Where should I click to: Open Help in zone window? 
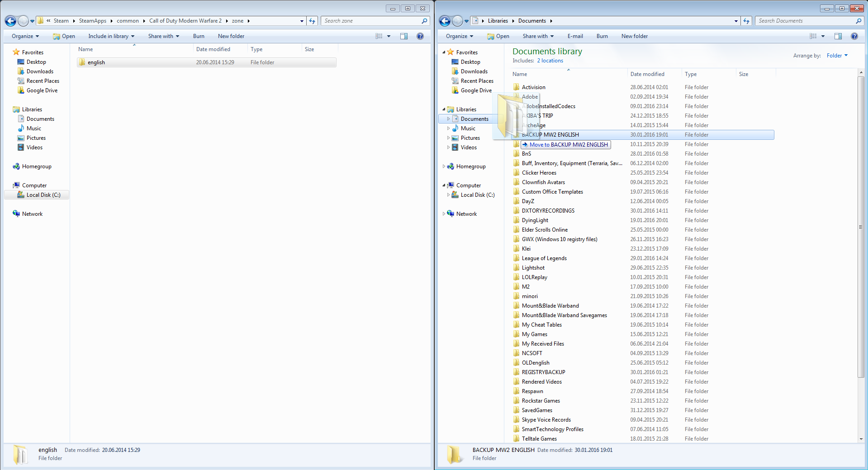420,36
